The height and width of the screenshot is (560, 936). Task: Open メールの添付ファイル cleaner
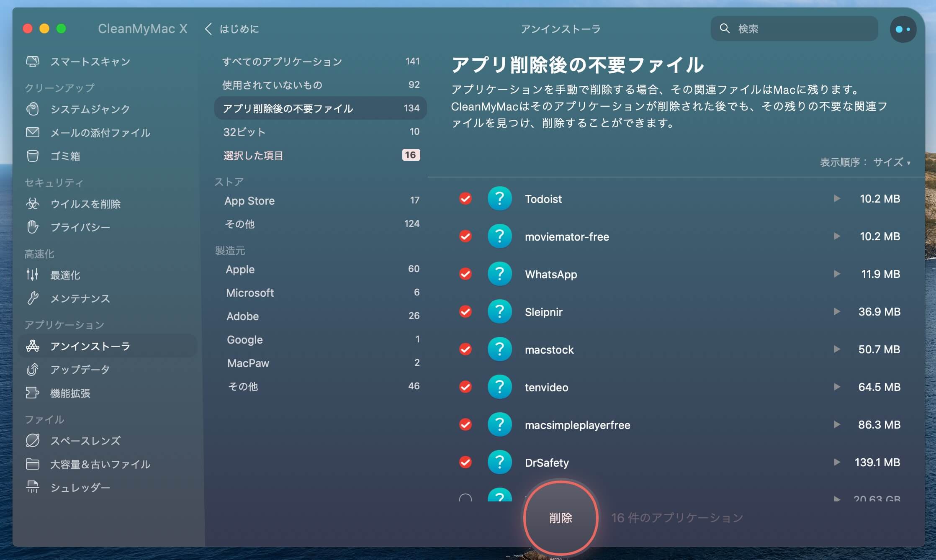pos(100,133)
